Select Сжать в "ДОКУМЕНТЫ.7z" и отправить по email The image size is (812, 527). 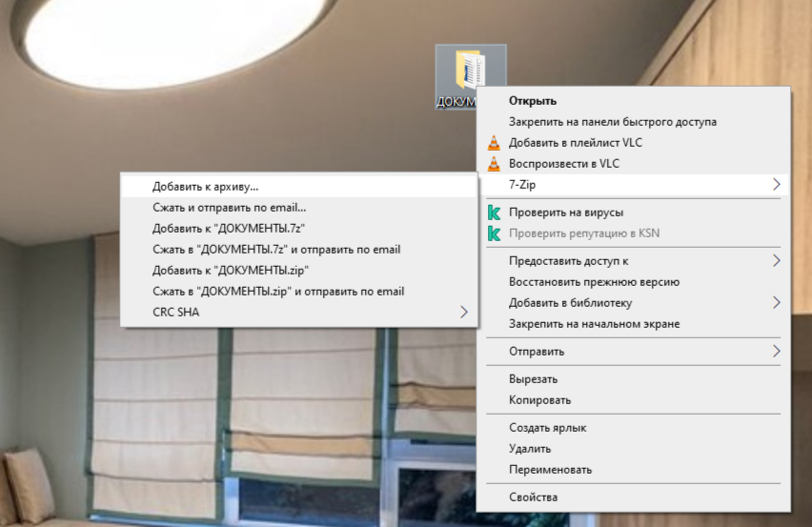299,250
